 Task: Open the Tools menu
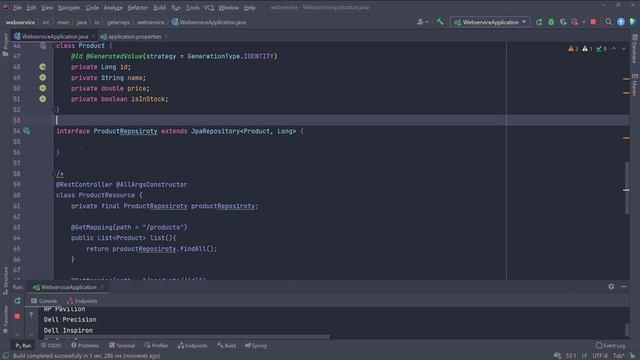coord(192,7)
